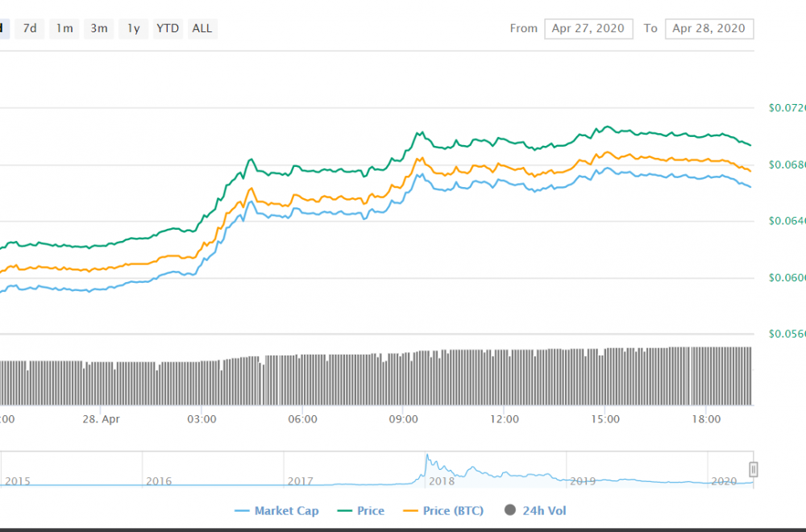
Task: Click the 03:00 x-axis label
Action: (x=201, y=419)
